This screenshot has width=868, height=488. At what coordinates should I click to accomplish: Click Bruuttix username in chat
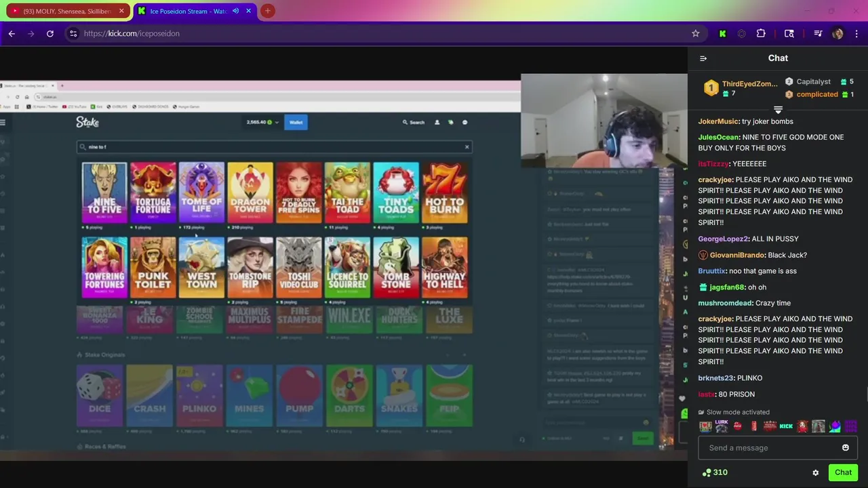[711, 271]
